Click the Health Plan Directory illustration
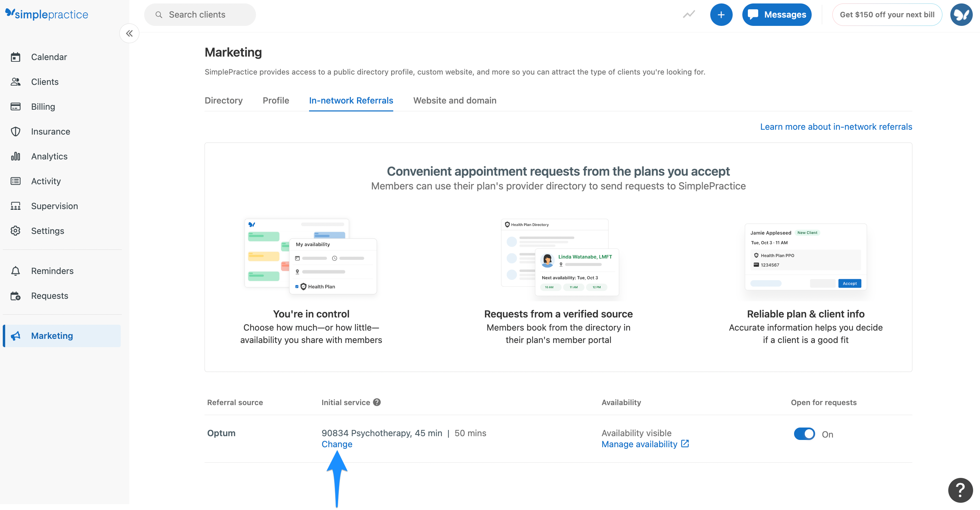Viewport: 980px width, 510px height. click(560, 258)
